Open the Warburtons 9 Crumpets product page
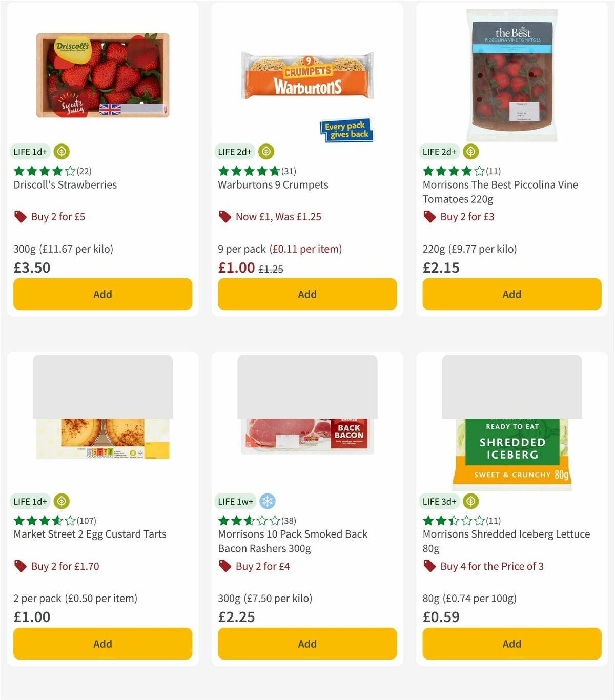Screen dimensions: 615x700 [x=273, y=184]
